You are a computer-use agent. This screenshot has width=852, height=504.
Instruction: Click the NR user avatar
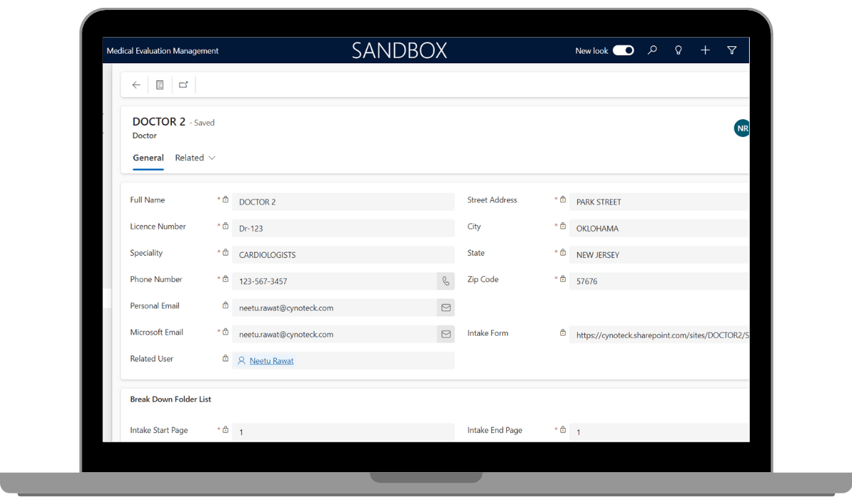742,128
